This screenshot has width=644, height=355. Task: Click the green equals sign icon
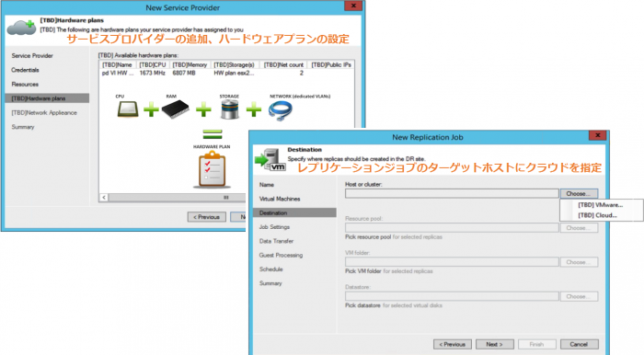[x=213, y=134]
